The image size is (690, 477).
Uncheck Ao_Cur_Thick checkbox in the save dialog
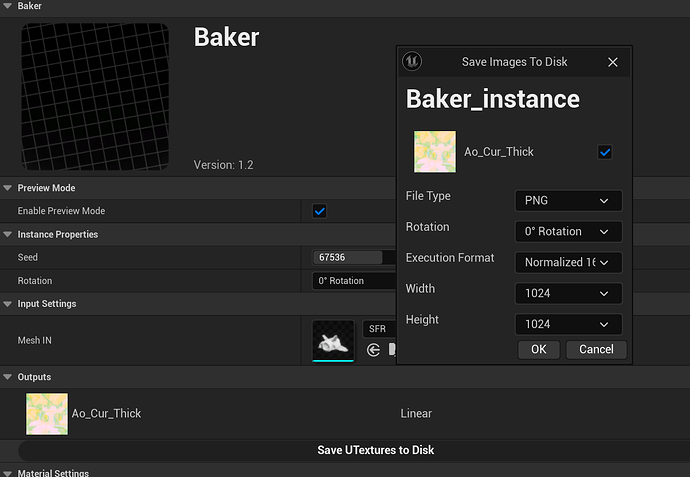point(604,152)
